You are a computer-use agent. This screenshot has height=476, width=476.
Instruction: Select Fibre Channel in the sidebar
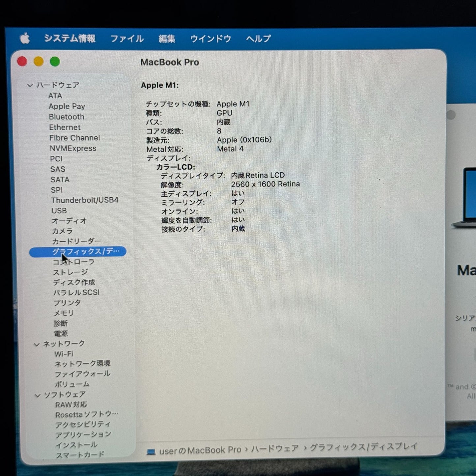coord(75,138)
